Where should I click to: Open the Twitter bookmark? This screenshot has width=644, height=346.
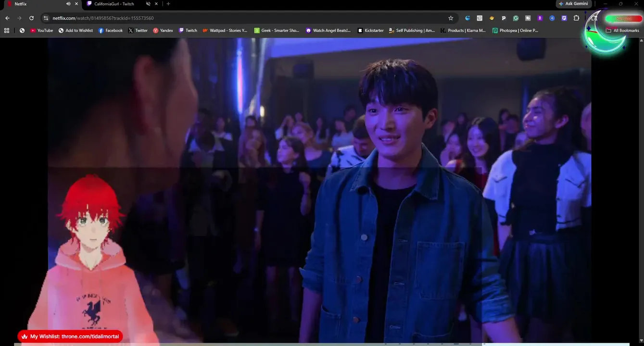coord(138,30)
